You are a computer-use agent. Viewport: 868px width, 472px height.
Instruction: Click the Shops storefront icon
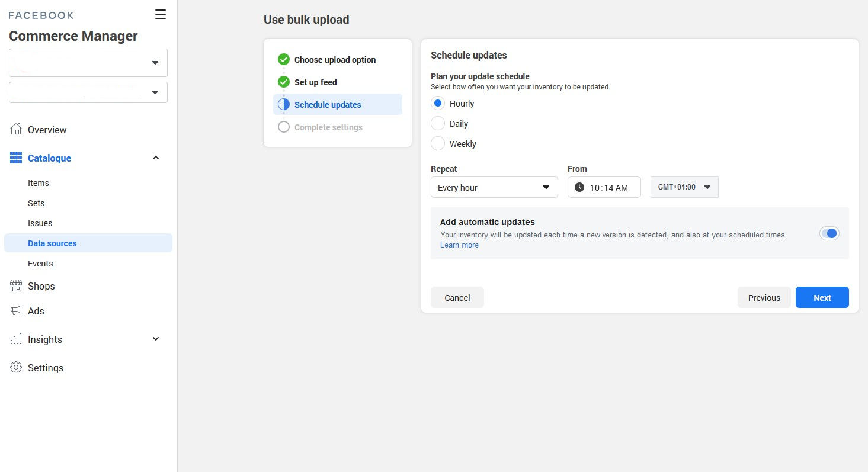[x=16, y=285]
